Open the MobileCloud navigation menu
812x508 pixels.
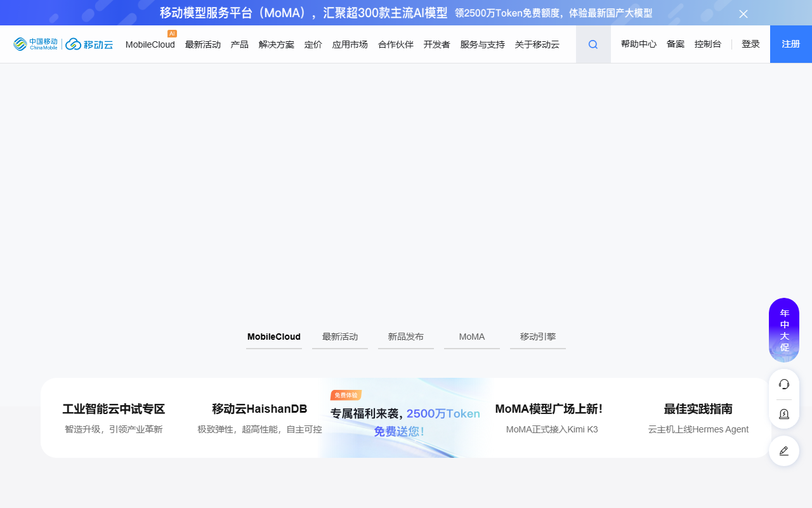point(150,44)
